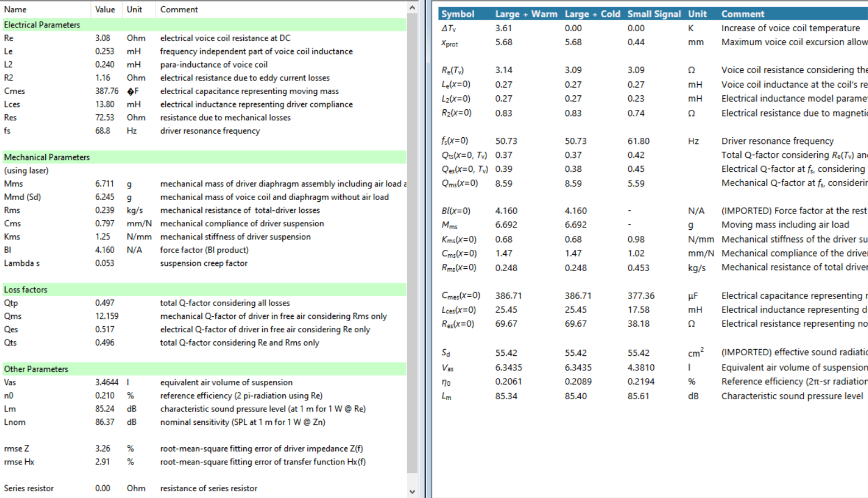This screenshot has height=498, width=868.
Task: Click the Sd Large + Warm value 55.42
Action: pos(506,353)
